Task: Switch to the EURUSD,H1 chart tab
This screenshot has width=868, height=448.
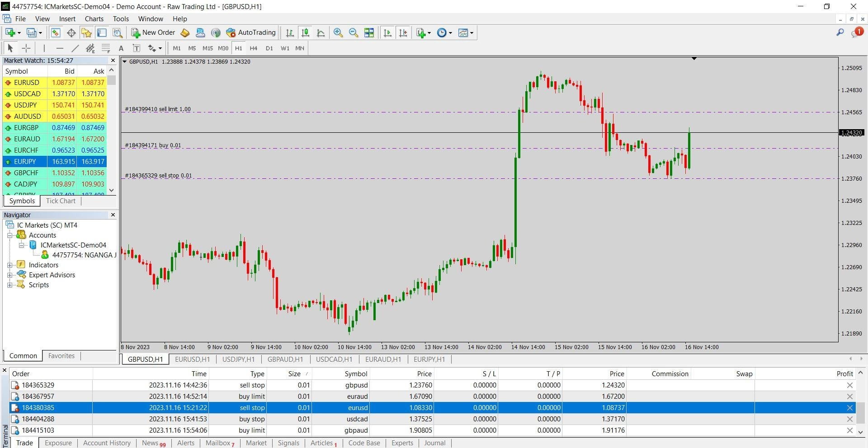Action: coord(192,359)
